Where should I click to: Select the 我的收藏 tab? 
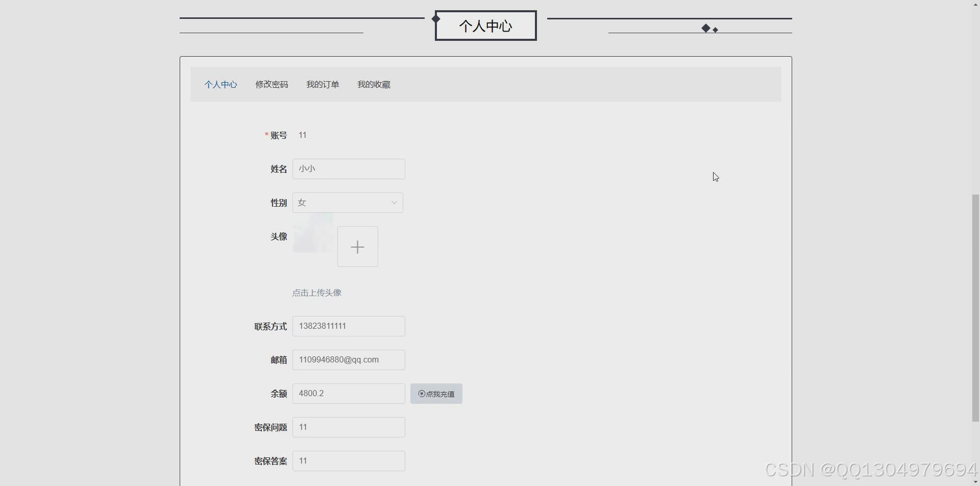click(x=374, y=84)
